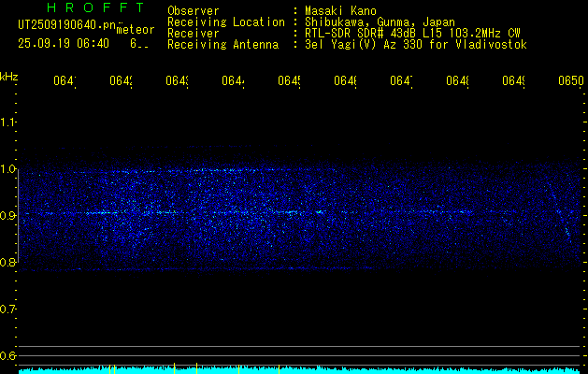Screen dimensions: 588x374
Task: Click the kHz axis unit label
Action: point(9,75)
